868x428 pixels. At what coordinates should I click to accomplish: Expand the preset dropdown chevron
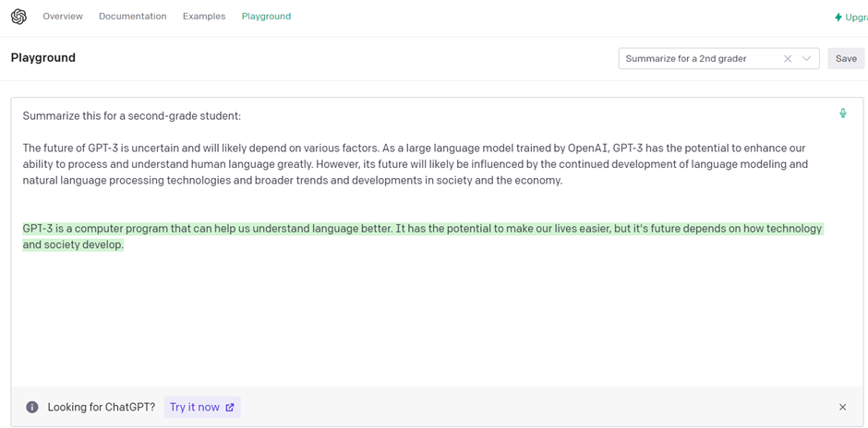point(806,59)
